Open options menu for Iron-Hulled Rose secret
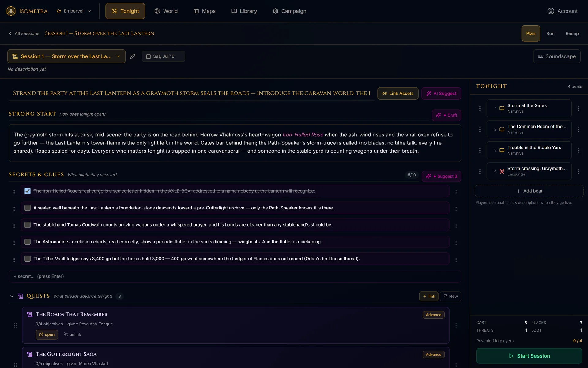 click(x=456, y=192)
